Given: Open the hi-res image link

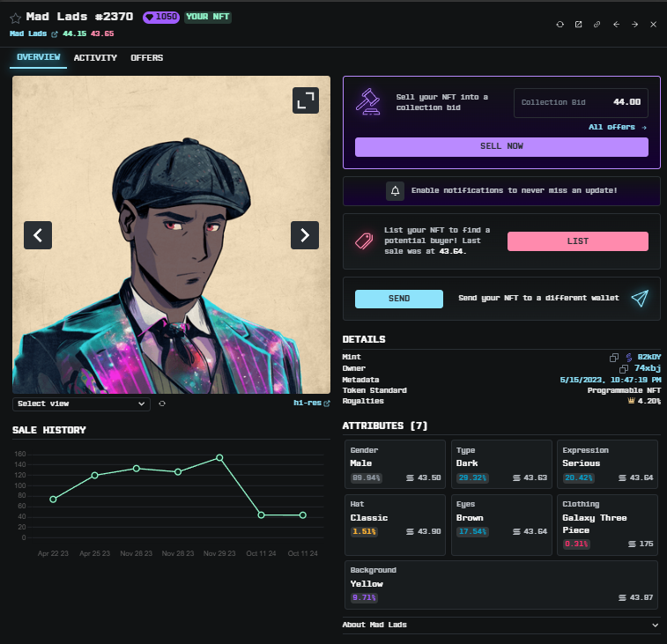Looking at the screenshot, I should [311, 403].
